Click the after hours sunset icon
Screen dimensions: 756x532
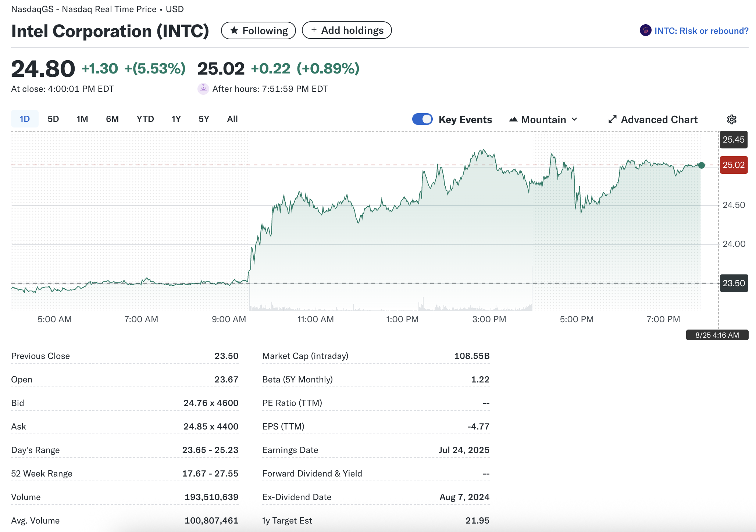click(x=203, y=89)
